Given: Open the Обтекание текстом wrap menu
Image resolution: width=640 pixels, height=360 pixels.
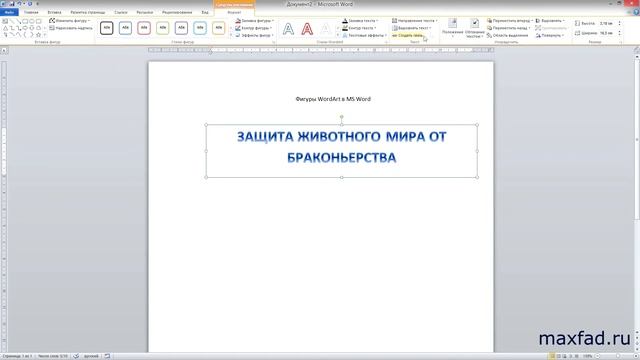Looking at the screenshot, I should 475,29.
